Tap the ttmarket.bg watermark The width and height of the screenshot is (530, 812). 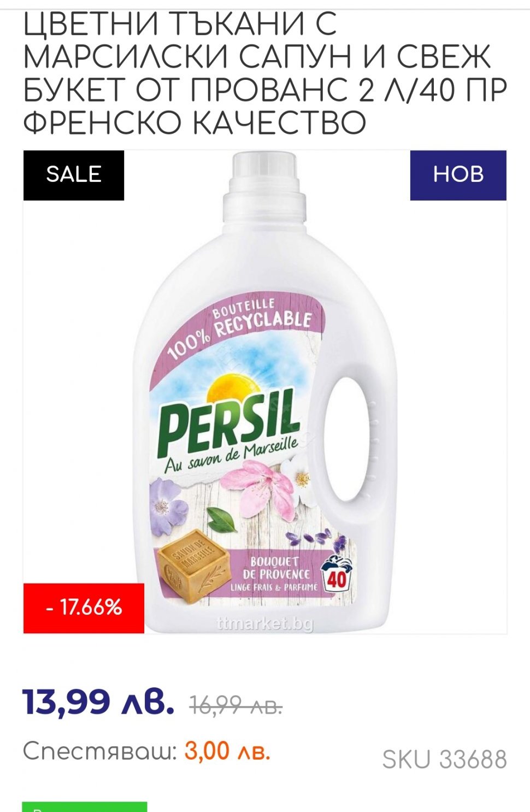[x=265, y=623]
